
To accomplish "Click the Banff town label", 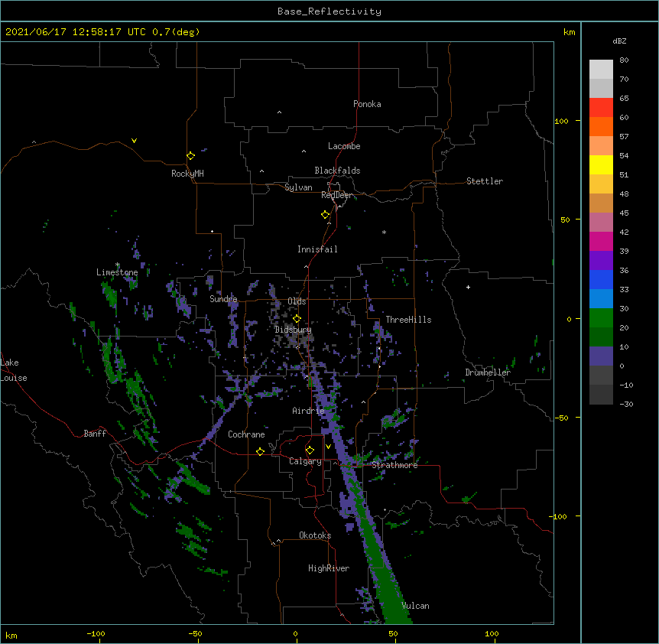I will pyautogui.click(x=95, y=434).
